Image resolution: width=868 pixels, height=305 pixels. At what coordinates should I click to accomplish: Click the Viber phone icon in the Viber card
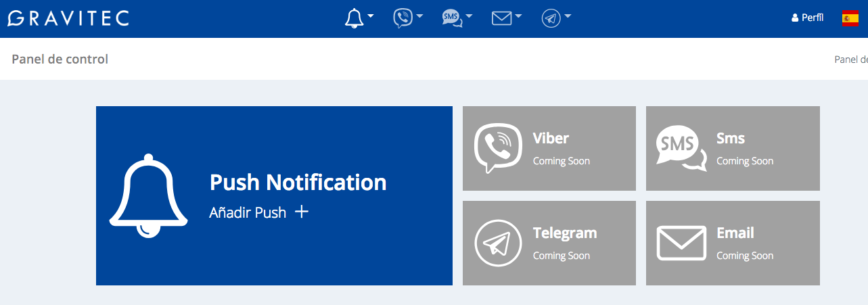498,148
